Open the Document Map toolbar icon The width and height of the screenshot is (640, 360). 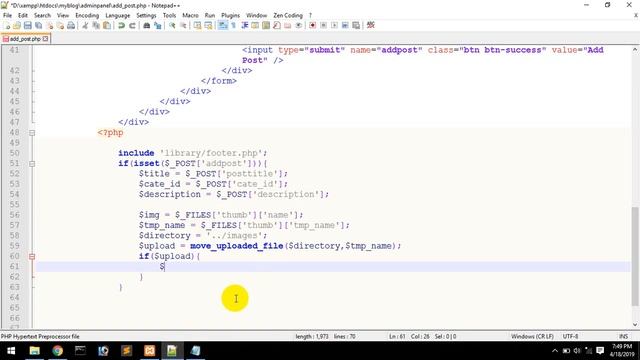pyautogui.click(x=265, y=25)
